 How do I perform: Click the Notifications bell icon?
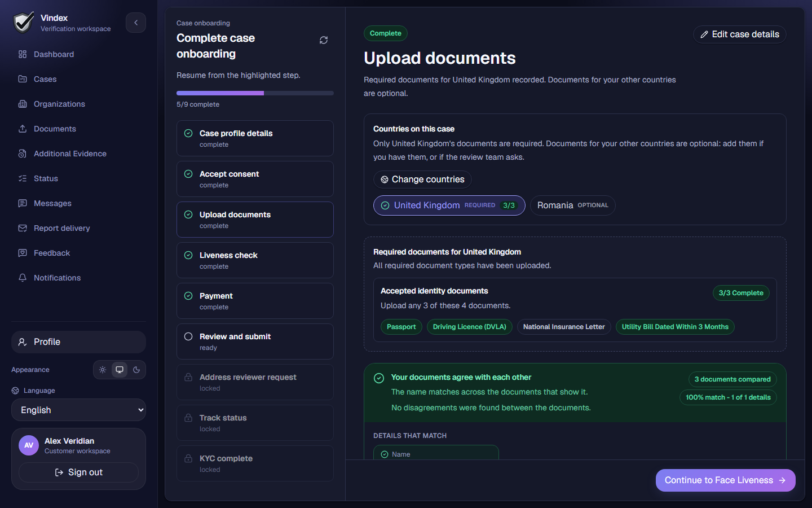coord(23,278)
